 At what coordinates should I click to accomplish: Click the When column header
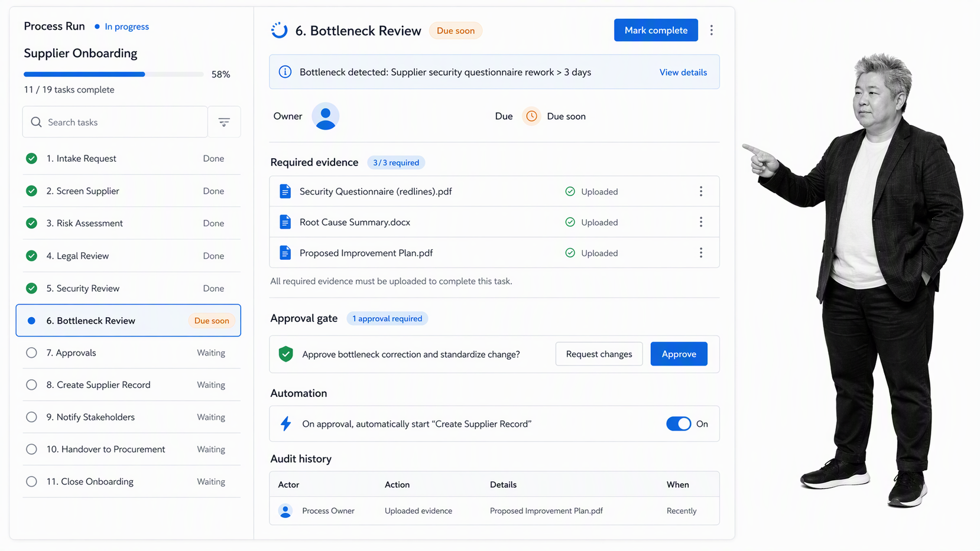pyautogui.click(x=678, y=484)
